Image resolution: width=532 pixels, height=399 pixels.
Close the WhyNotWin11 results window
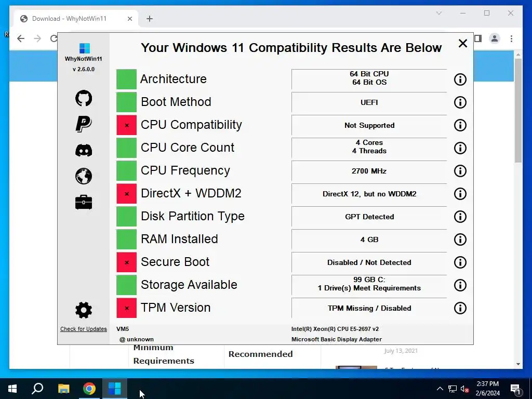[x=463, y=44]
